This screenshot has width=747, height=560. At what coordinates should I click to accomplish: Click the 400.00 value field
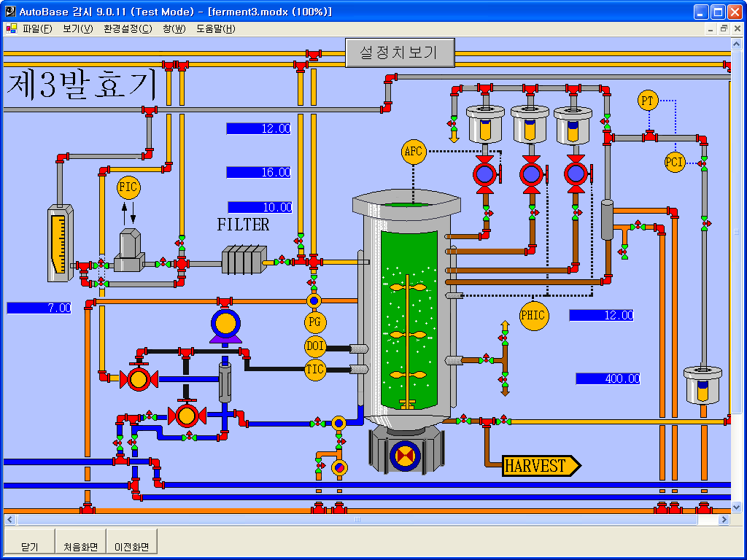(x=608, y=379)
